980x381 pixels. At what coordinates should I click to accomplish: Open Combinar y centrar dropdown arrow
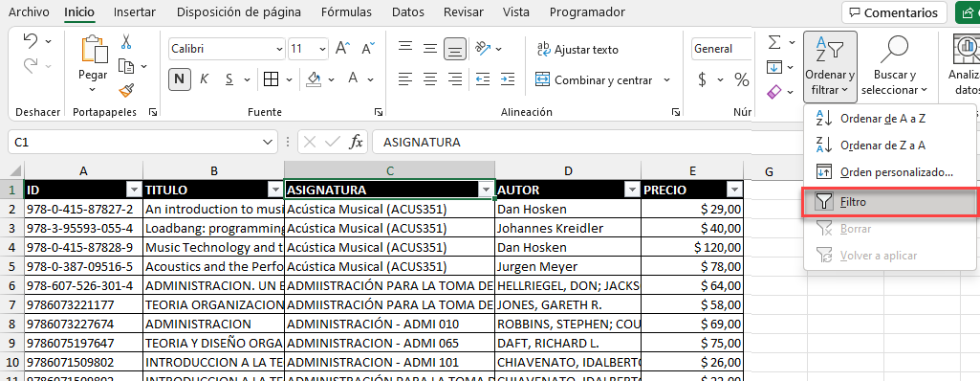pyautogui.click(x=666, y=80)
